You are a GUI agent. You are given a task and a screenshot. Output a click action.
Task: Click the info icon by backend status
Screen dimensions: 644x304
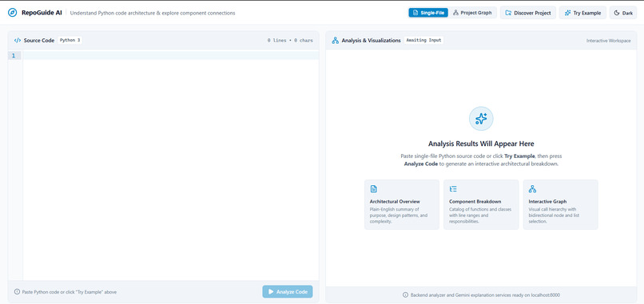(x=405, y=295)
